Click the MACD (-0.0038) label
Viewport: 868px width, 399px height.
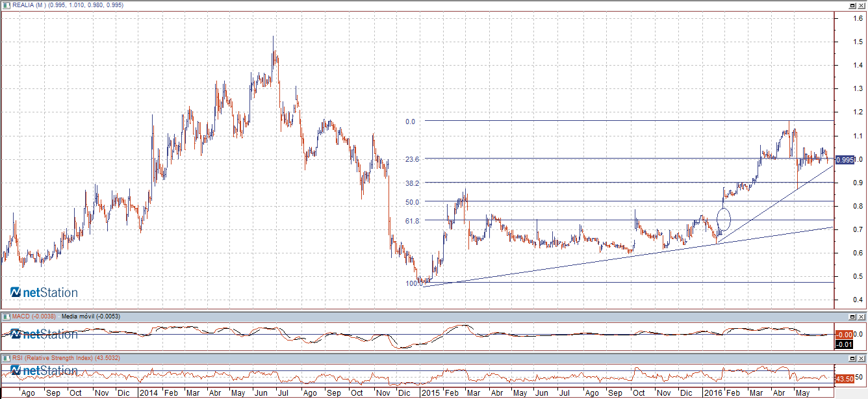click(x=34, y=316)
